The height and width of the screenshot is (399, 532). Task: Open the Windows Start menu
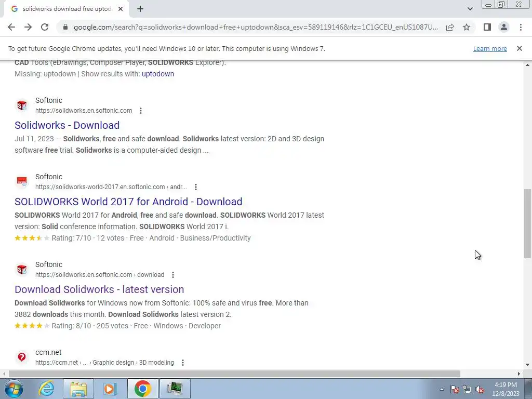point(14,389)
